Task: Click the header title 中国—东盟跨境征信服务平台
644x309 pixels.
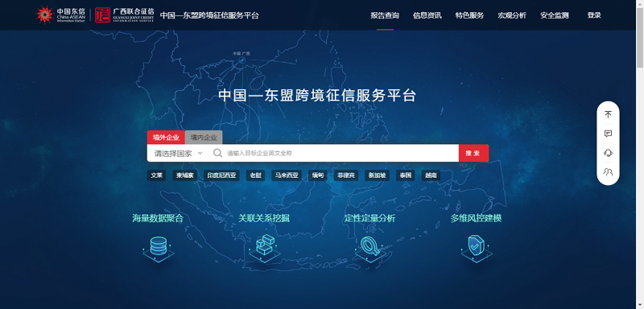Action: [209, 15]
